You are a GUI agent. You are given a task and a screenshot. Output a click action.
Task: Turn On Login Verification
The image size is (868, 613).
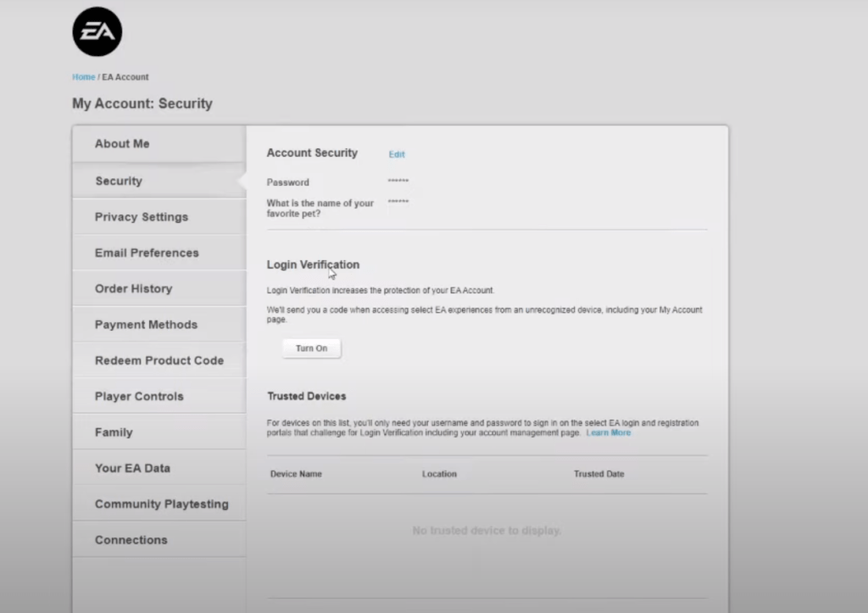312,348
